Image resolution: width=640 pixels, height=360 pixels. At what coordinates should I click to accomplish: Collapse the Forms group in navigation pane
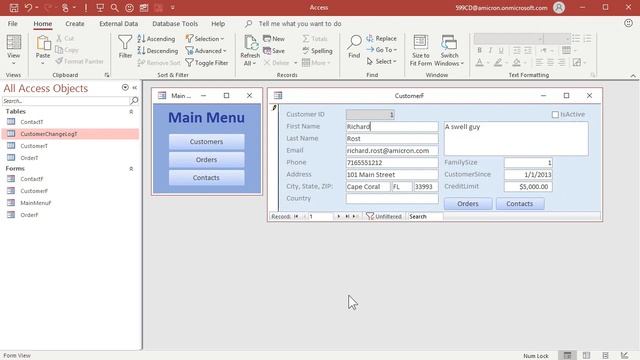point(131,169)
